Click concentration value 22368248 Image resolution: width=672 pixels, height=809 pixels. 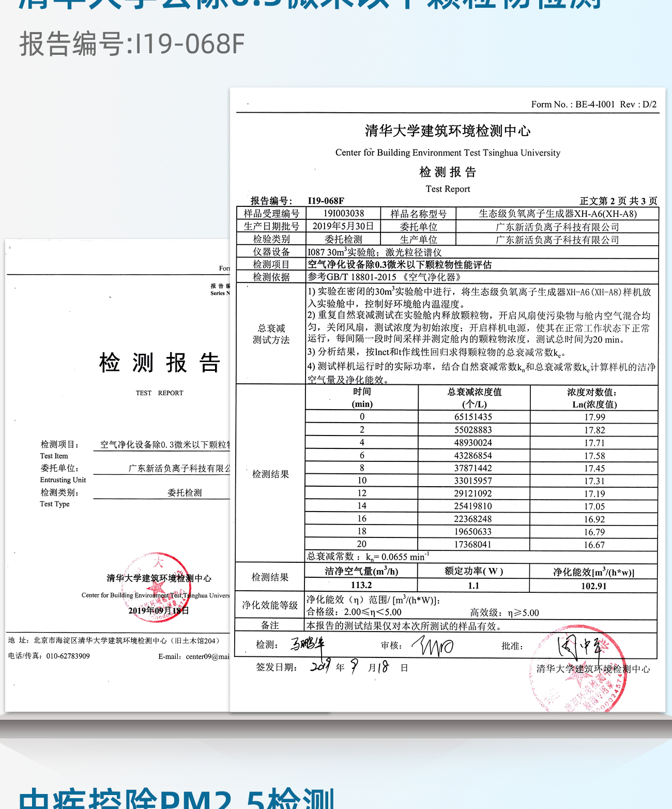click(473, 519)
